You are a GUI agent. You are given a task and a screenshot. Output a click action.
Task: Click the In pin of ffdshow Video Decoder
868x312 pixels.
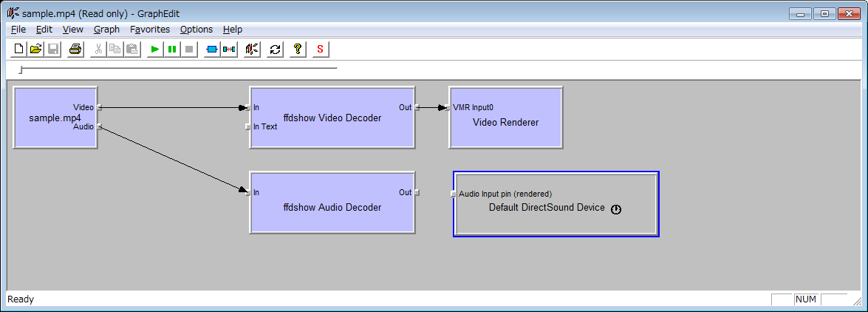coord(248,107)
